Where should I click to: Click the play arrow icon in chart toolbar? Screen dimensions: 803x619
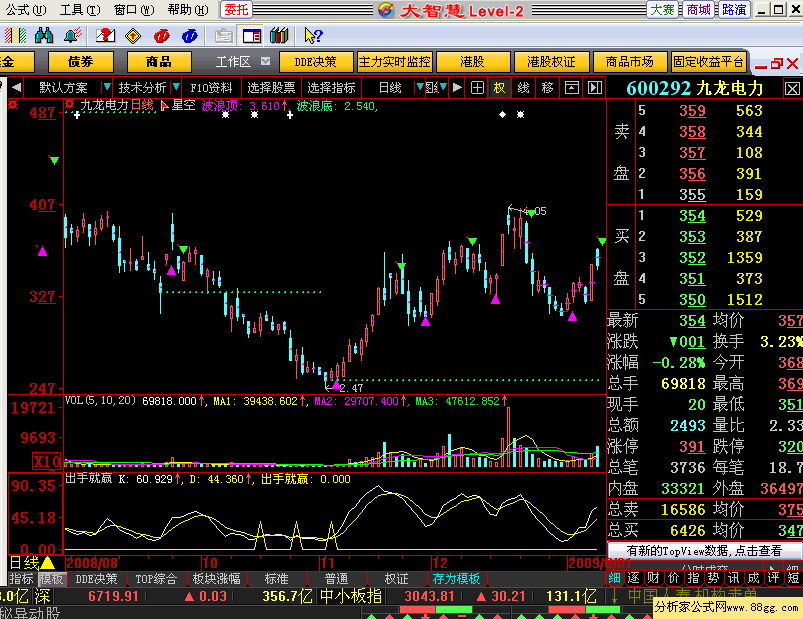[x=457, y=88]
